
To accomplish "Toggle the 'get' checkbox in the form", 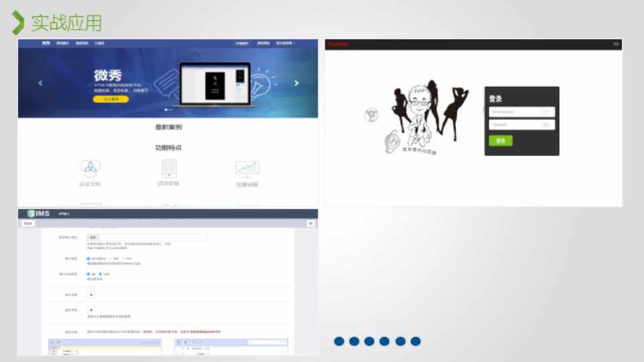I will (89, 274).
